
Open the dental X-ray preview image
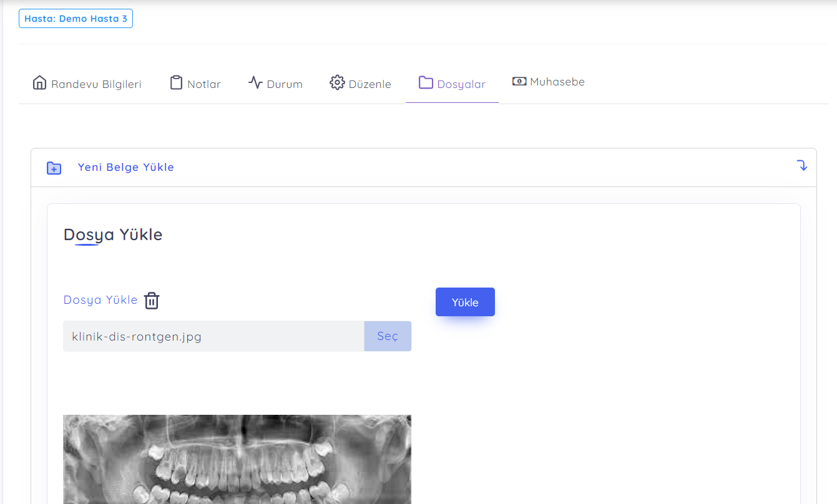coord(237,458)
